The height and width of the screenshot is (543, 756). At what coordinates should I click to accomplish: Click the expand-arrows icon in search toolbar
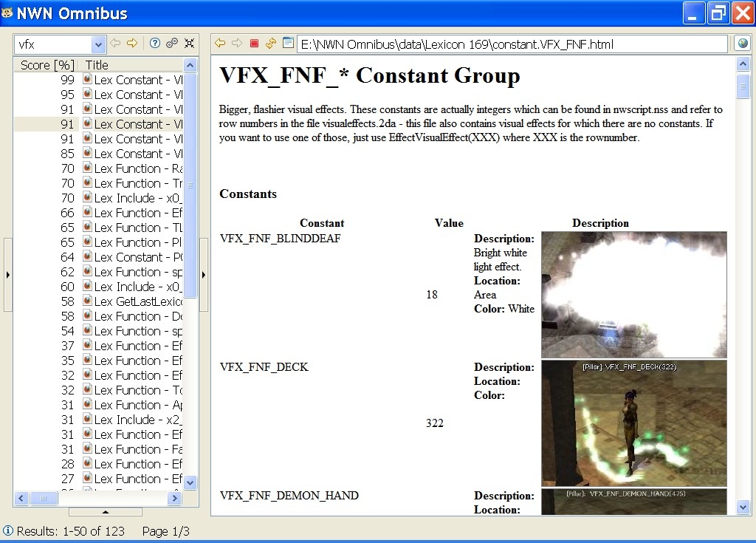(x=189, y=44)
